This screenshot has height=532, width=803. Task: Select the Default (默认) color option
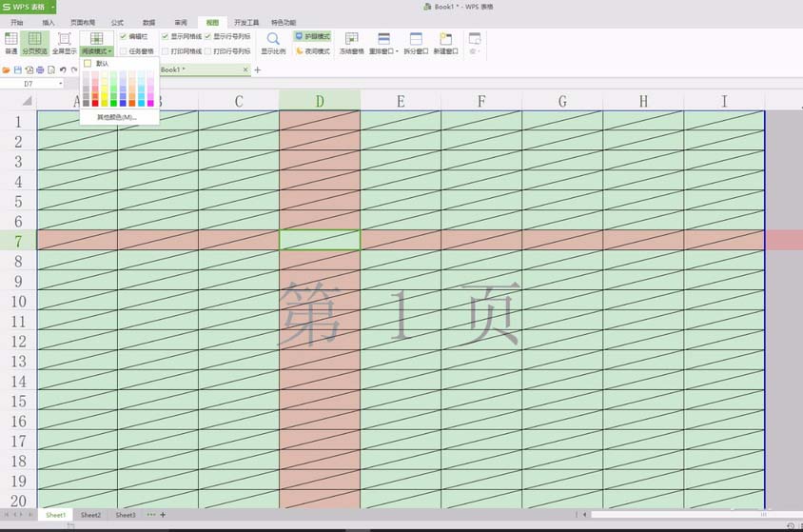tap(101, 64)
